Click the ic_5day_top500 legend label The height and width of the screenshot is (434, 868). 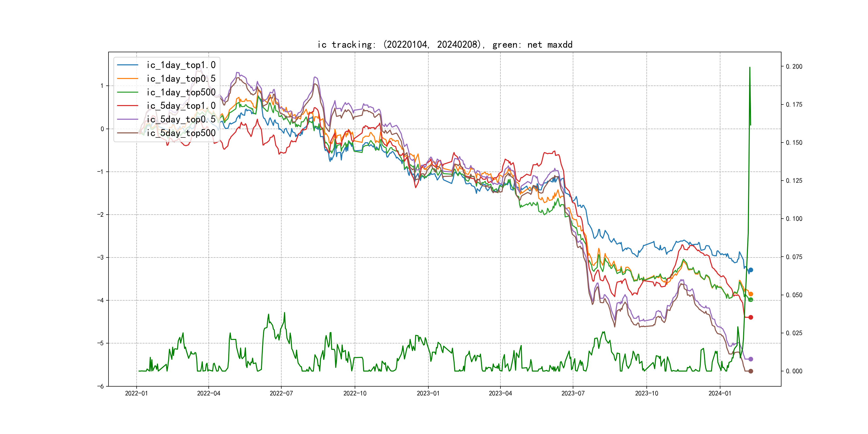[181, 133]
